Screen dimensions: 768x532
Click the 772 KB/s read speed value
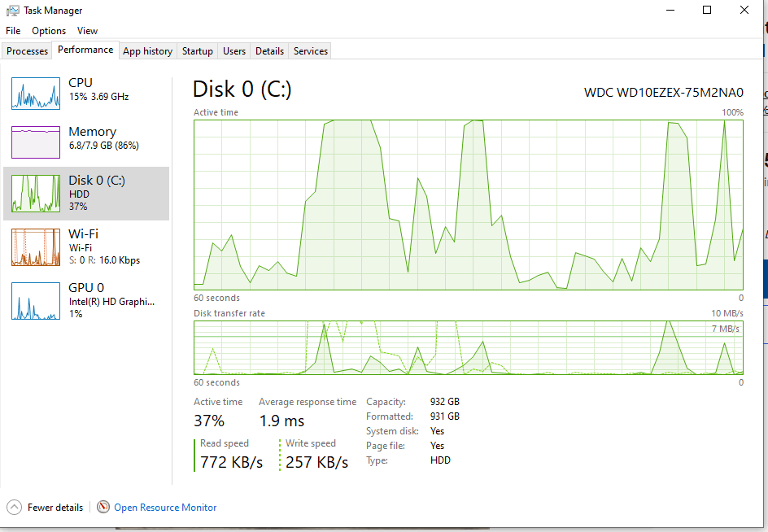pyautogui.click(x=232, y=462)
